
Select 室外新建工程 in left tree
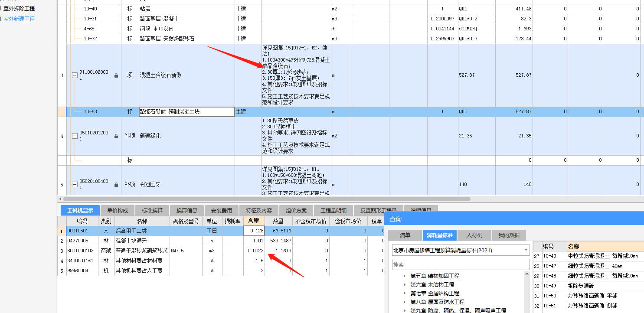19,19
